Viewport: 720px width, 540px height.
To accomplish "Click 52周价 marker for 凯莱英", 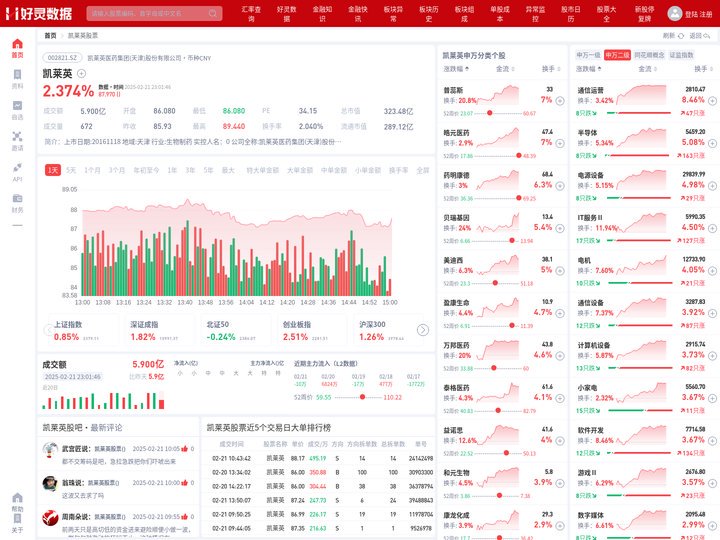I will [362, 397].
